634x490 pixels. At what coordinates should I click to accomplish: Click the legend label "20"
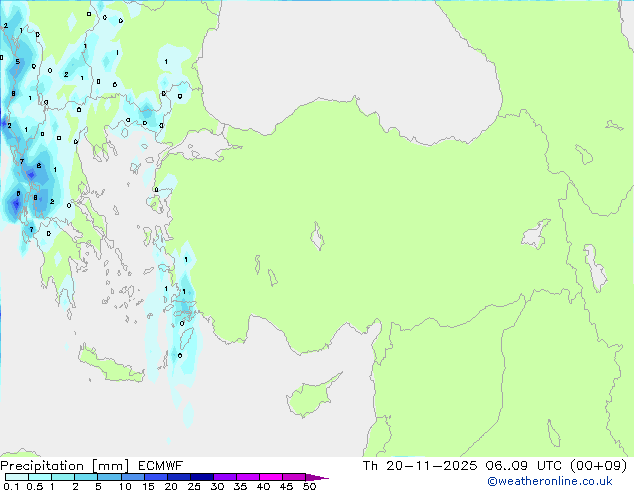(171, 486)
